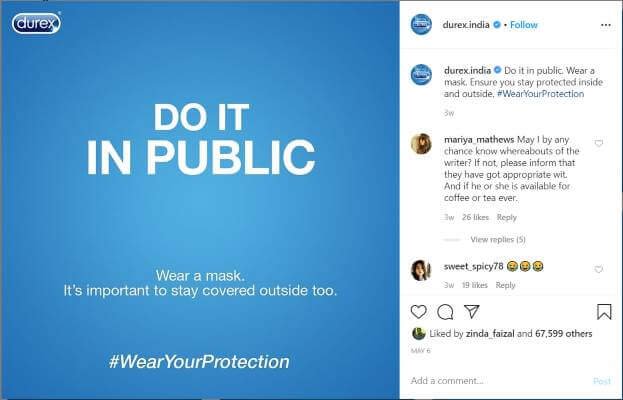Open the comment speech bubble icon
623x400 pixels.
click(445, 312)
